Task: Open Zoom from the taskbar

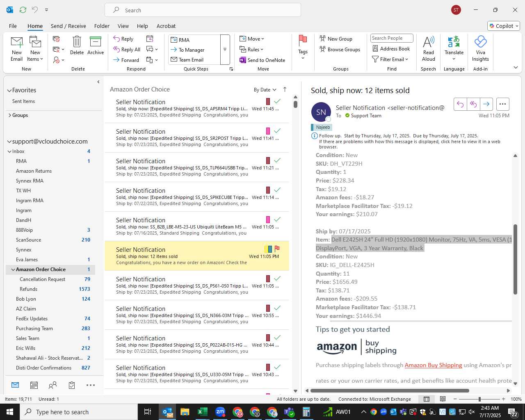Action: pyautogui.click(x=220, y=412)
